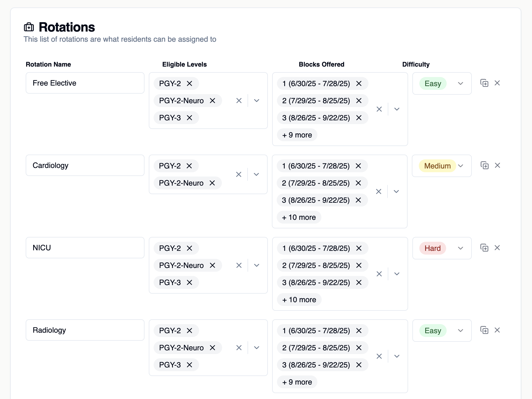Delete the Radiology rotation row
The width and height of the screenshot is (532, 399).
tap(497, 330)
